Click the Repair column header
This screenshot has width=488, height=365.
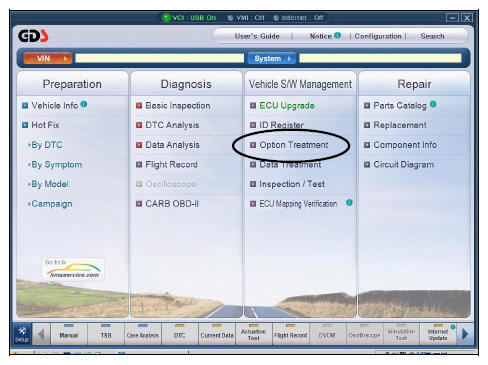point(414,84)
